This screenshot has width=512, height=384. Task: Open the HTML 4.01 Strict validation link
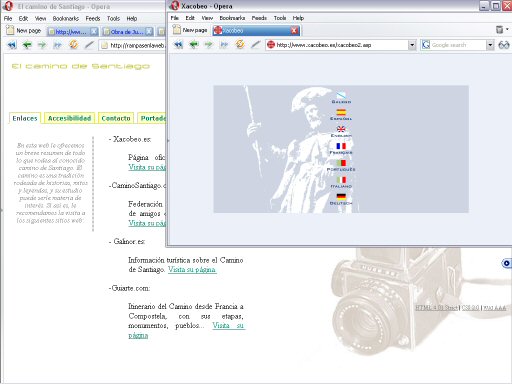436,308
